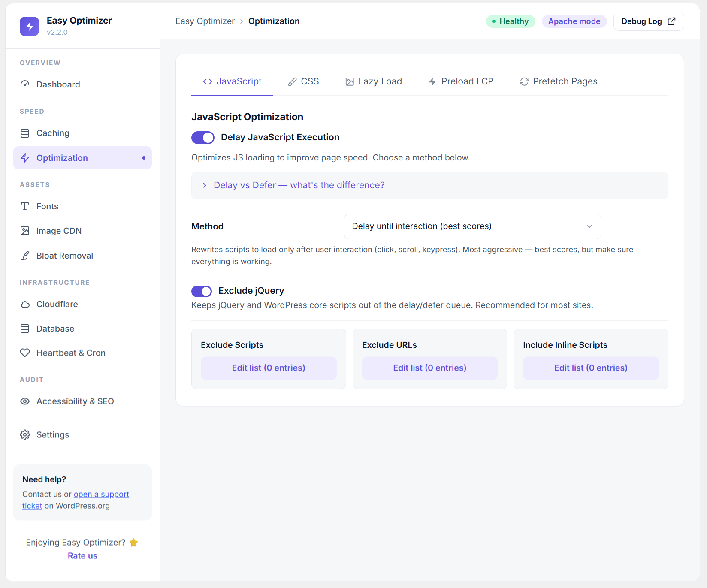Image resolution: width=707 pixels, height=588 pixels.
Task: Open the Cloudflare page
Action: click(82, 304)
